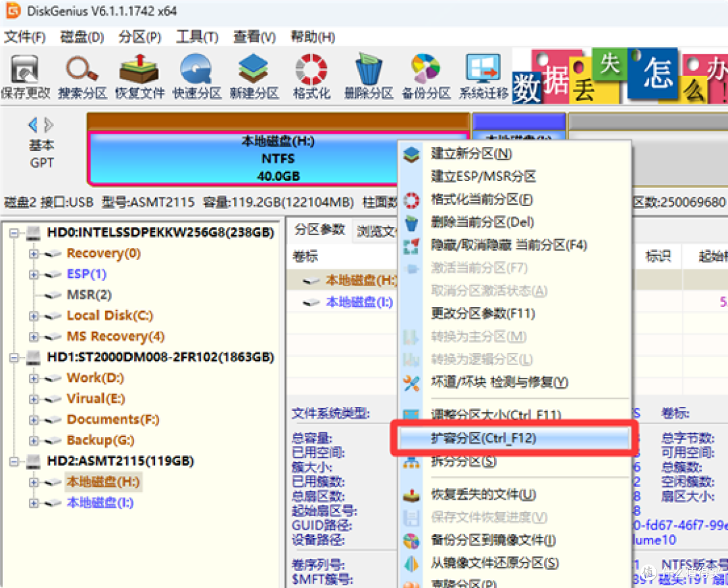Collapse the HD1:ST2000DM008 disk node

pyautogui.click(x=14, y=358)
